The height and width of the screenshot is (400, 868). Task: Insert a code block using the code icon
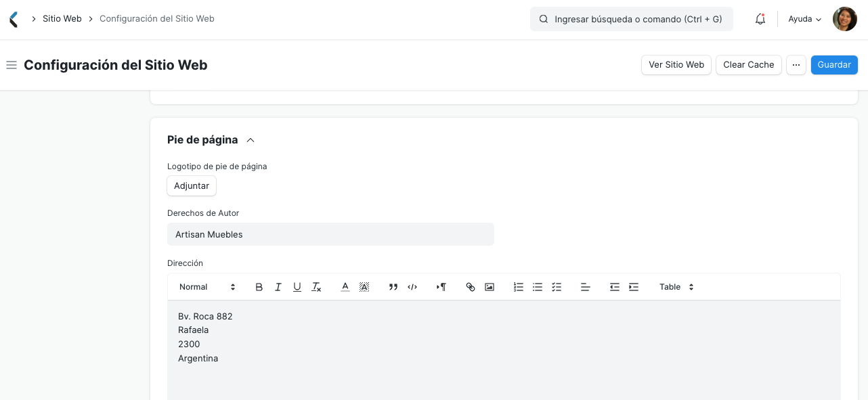(x=412, y=286)
